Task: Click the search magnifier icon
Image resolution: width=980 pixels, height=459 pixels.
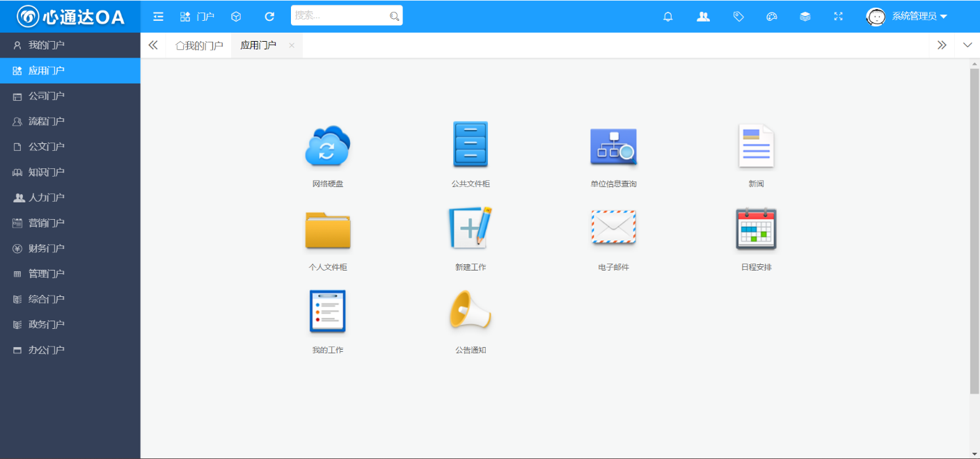Action: (x=394, y=16)
